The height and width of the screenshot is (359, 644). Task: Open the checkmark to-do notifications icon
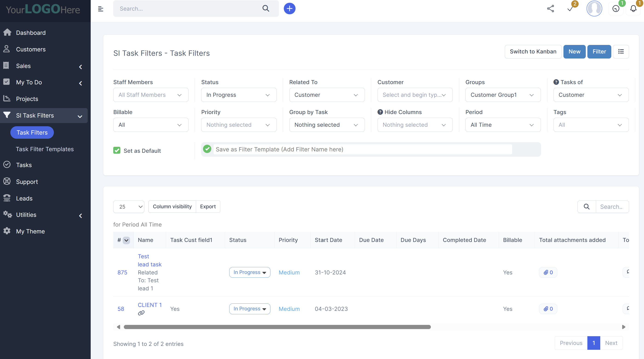tap(570, 9)
